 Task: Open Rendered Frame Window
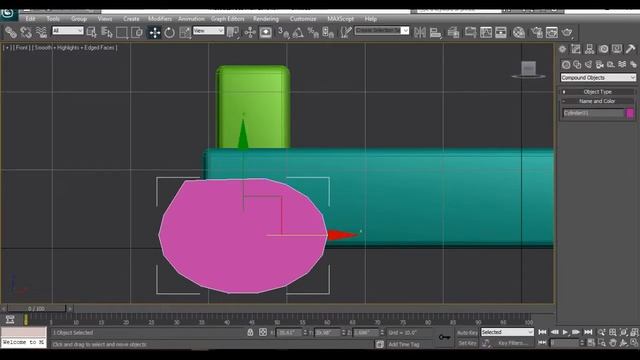(551, 32)
